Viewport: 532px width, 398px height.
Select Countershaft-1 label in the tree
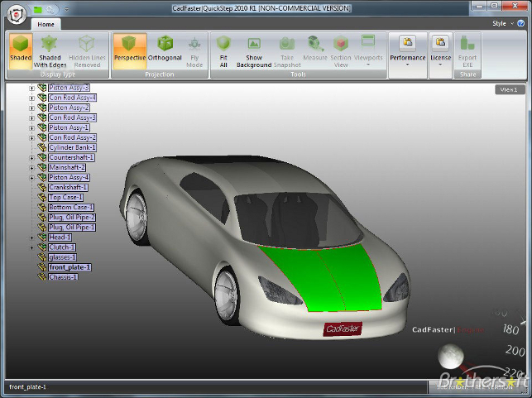click(71, 157)
